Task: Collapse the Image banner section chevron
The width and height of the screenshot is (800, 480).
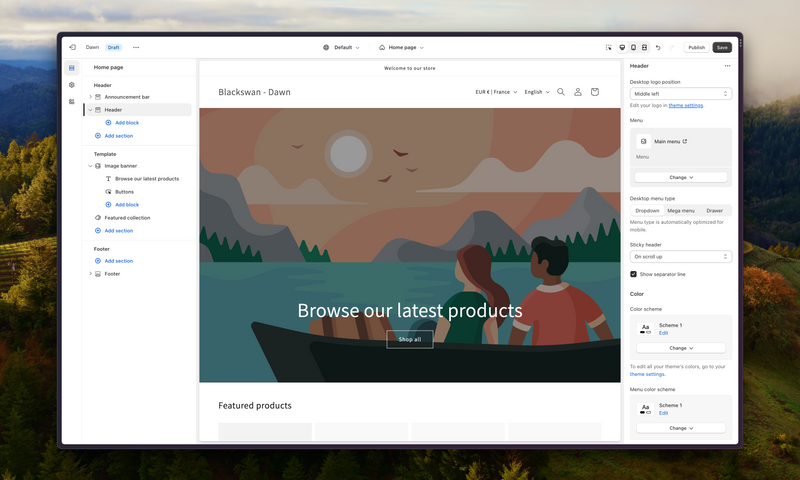Action: click(x=90, y=166)
